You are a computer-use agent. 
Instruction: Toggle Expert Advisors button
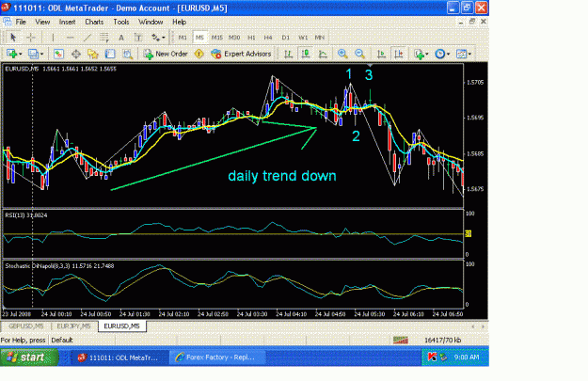241,54
